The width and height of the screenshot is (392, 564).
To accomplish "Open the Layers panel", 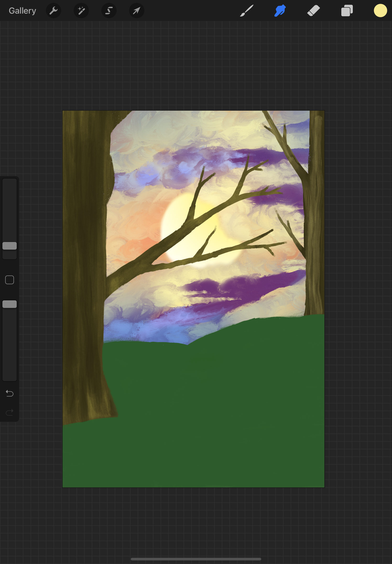I will (x=347, y=10).
